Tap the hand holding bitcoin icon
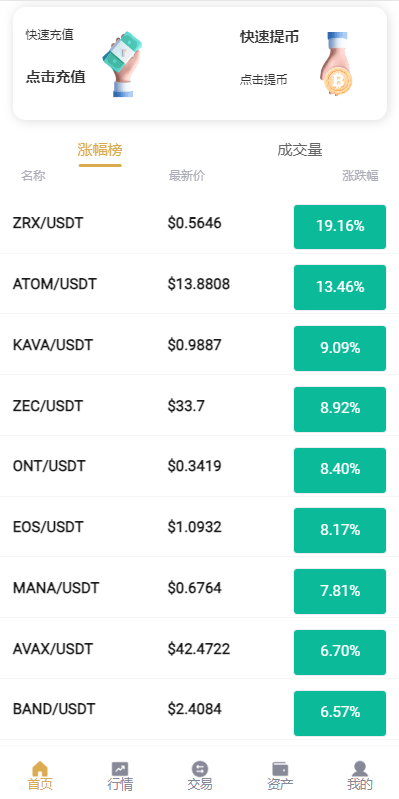399x799 pixels. [x=337, y=64]
